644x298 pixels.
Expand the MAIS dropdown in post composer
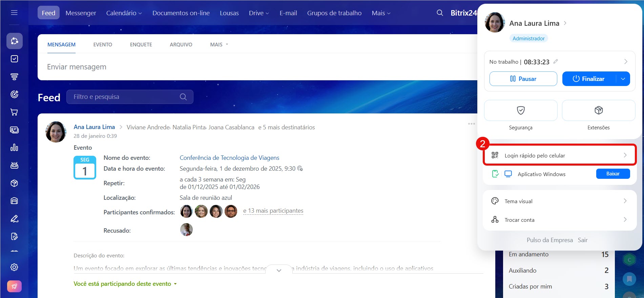pyautogui.click(x=219, y=45)
